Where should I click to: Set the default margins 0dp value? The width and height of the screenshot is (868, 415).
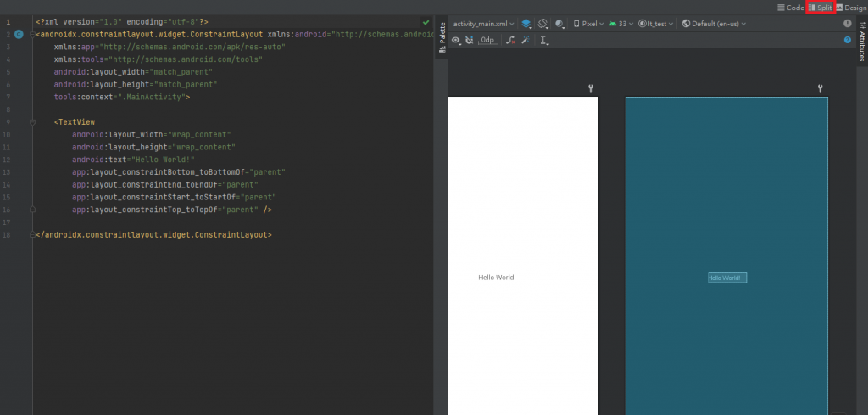487,40
